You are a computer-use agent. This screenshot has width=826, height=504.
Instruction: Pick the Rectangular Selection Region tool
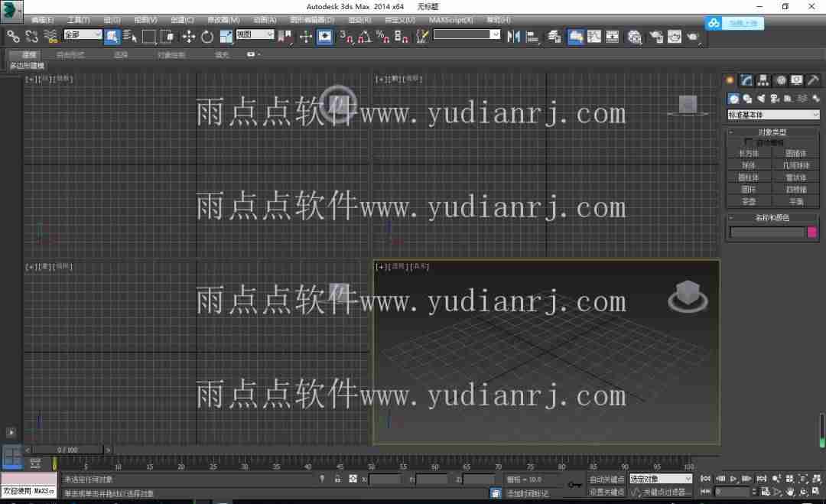click(x=149, y=37)
